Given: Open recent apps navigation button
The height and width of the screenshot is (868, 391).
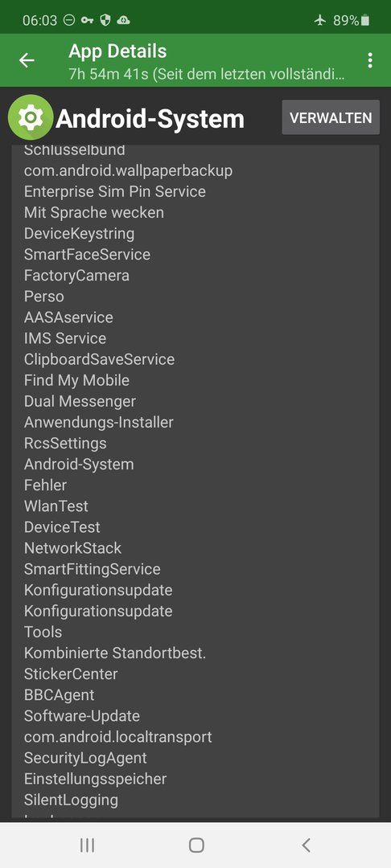Looking at the screenshot, I should [x=87, y=845].
